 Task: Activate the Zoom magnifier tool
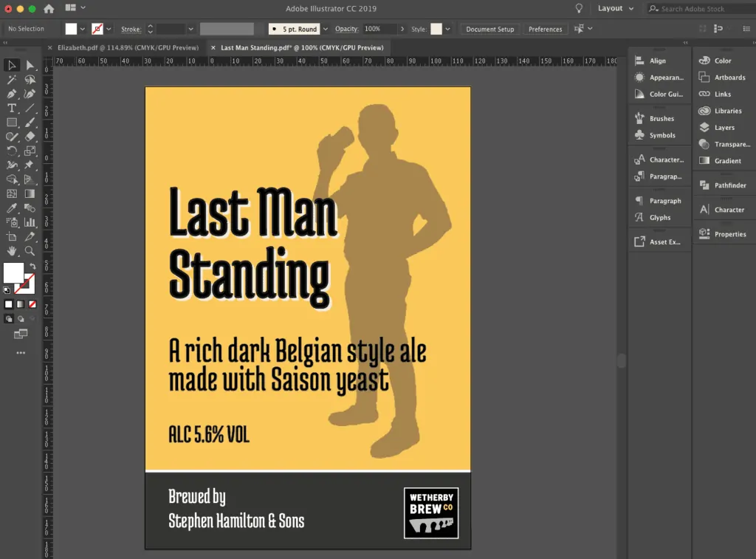(x=30, y=251)
